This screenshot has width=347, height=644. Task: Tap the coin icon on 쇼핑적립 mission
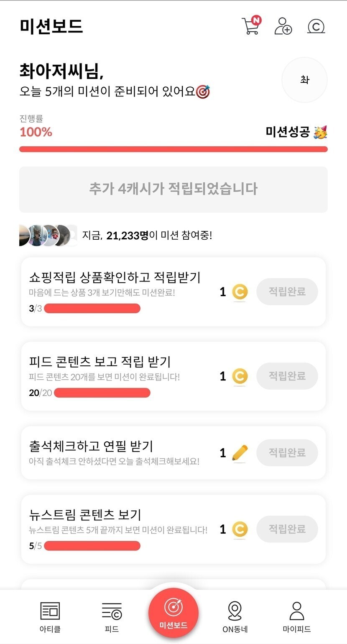coord(240,292)
